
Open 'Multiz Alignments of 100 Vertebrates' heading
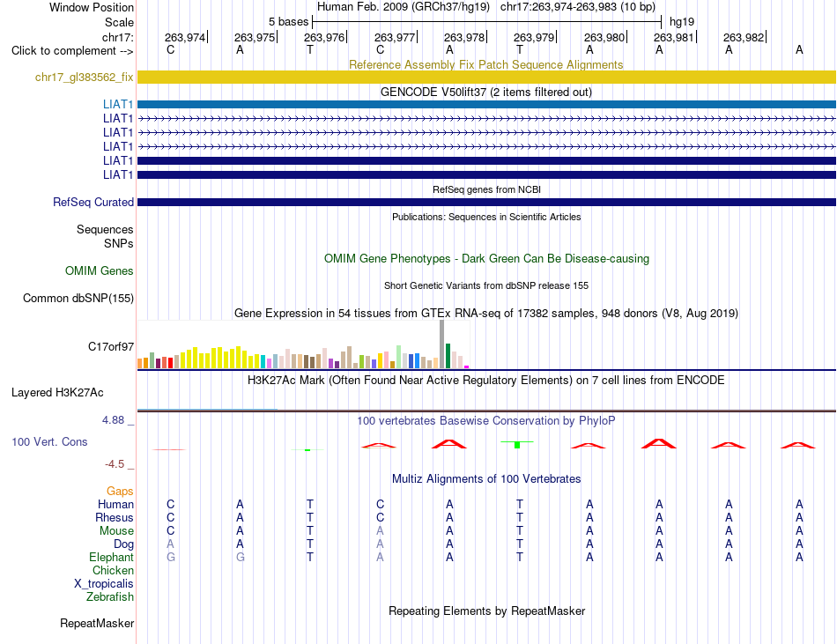tap(486, 478)
